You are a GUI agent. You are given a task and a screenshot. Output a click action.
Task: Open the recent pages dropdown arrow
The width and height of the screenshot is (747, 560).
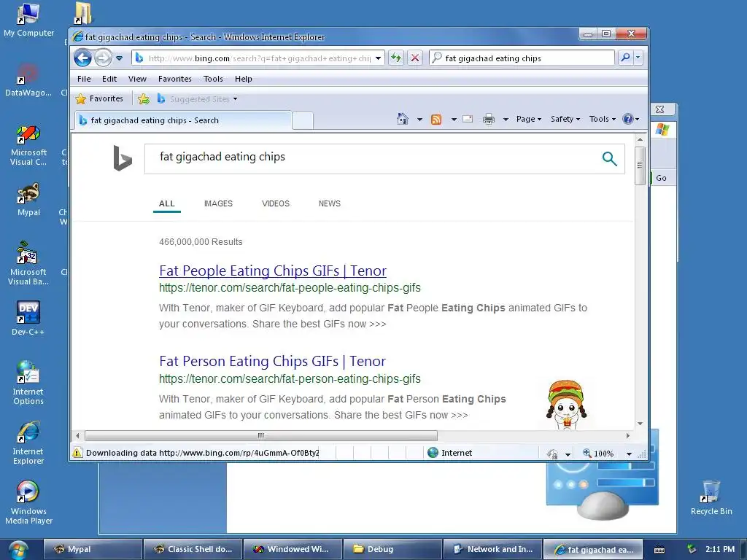click(x=120, y=58)
